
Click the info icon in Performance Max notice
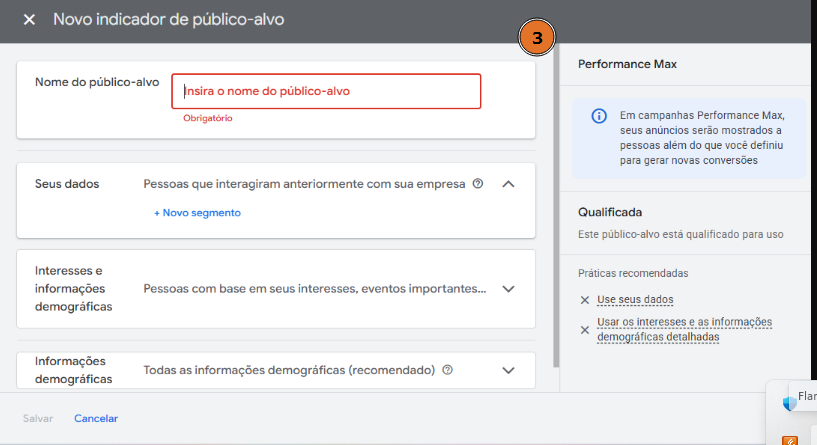(599, 116)
